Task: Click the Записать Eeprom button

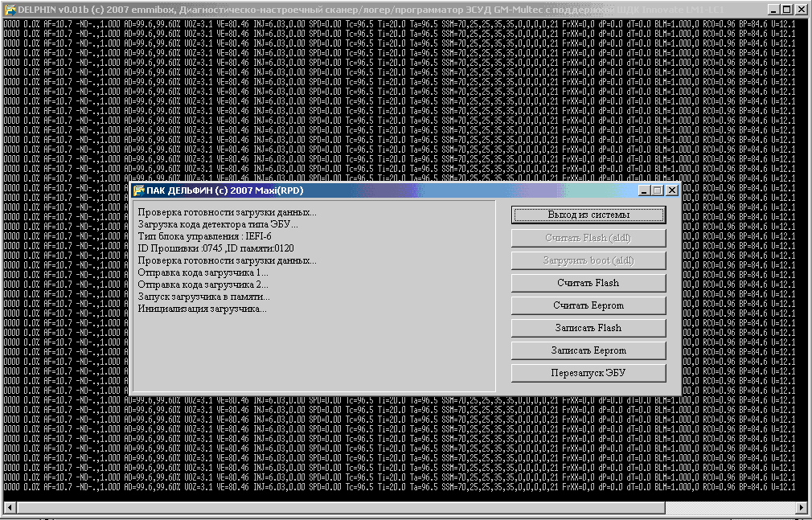Action: 588,350
